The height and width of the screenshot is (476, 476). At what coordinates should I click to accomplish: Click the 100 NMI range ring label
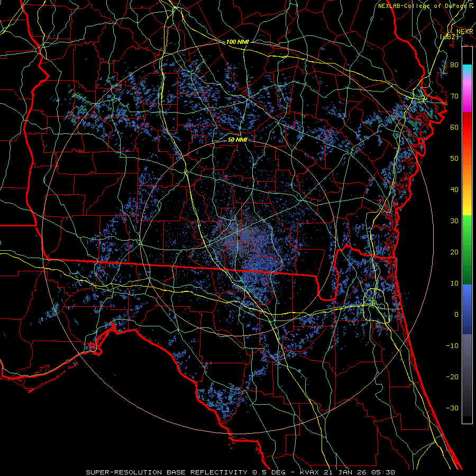point(237,42)
